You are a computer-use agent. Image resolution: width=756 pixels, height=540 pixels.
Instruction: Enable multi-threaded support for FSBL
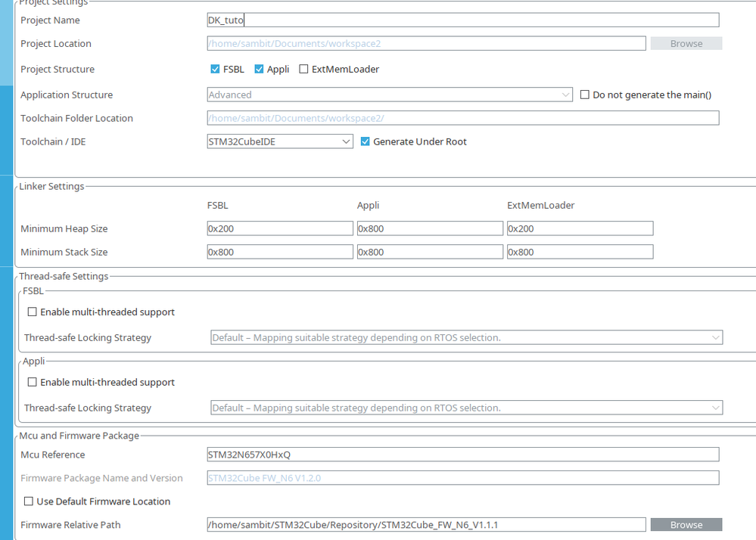[x=33, y=312]
